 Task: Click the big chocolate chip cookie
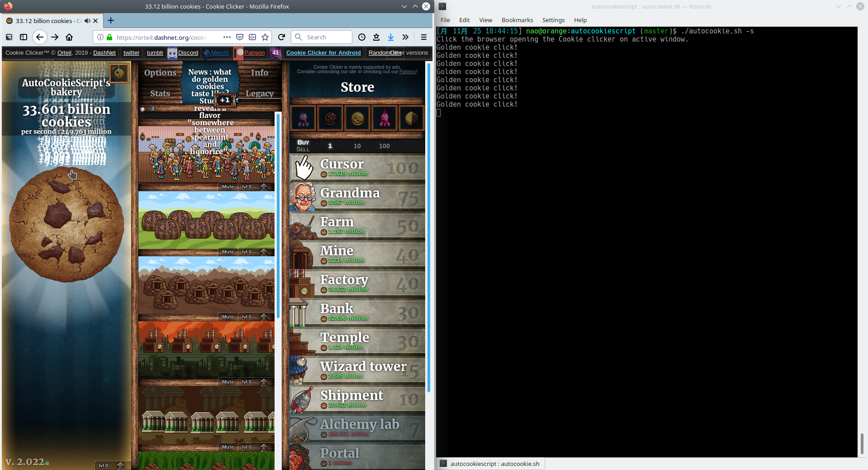66,225
